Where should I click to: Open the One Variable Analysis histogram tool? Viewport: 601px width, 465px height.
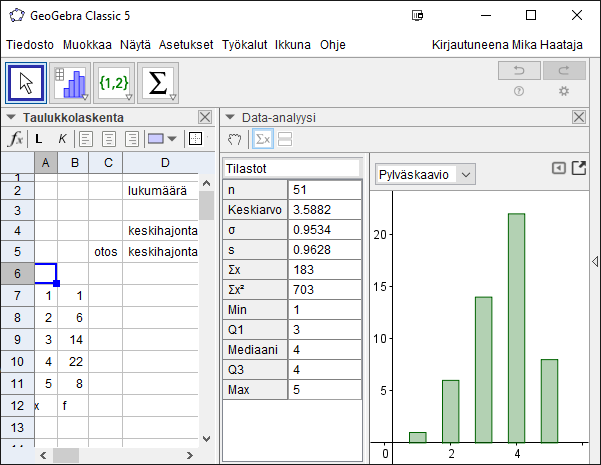pos(71,84)
